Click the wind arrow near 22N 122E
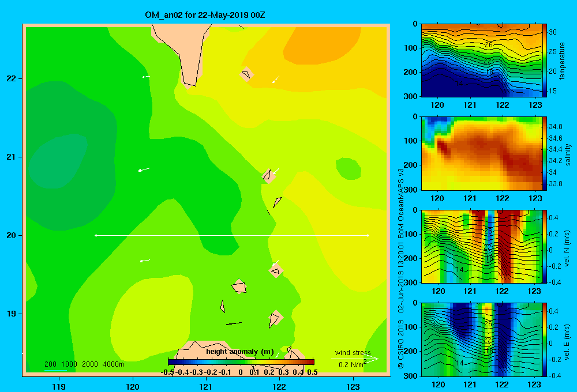 pyautogui.click(x=276, y=79)
